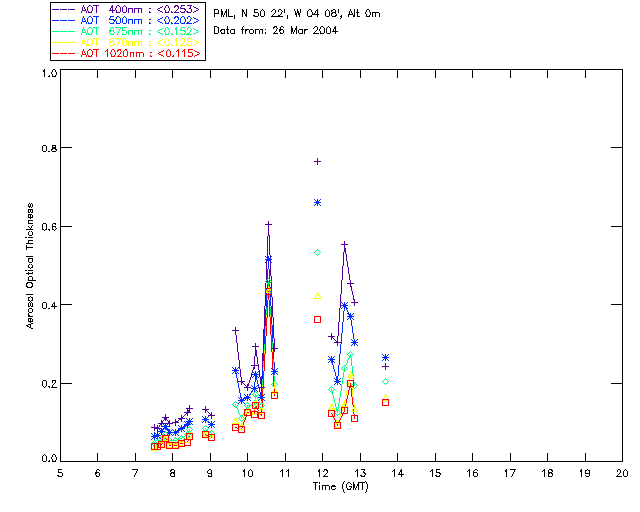This screenshot has height=512, width=640.
Task: Click the 'Aerosol Optical Thickness' y-axis label
Action: click(30, 266)
